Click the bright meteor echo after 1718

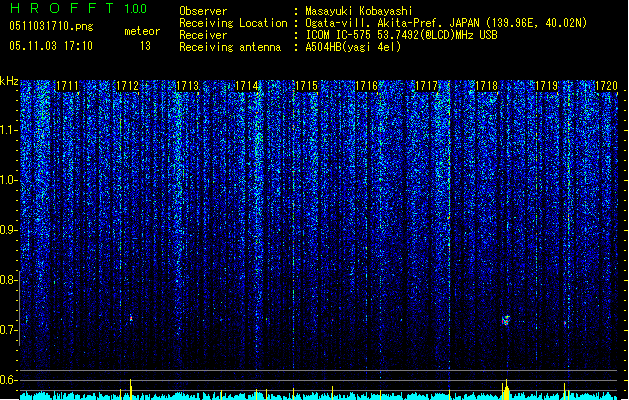click(x=506, y=320)
